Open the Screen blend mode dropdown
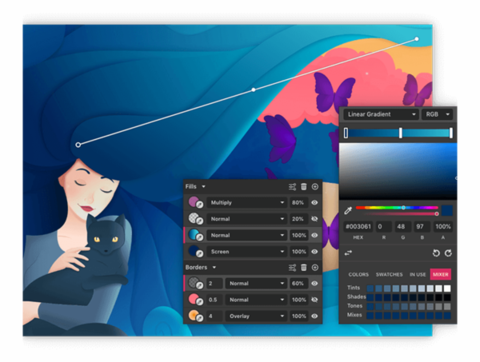The width and height of the screenshot is (480, 362). pyautogui.click(x=247, y=252)
